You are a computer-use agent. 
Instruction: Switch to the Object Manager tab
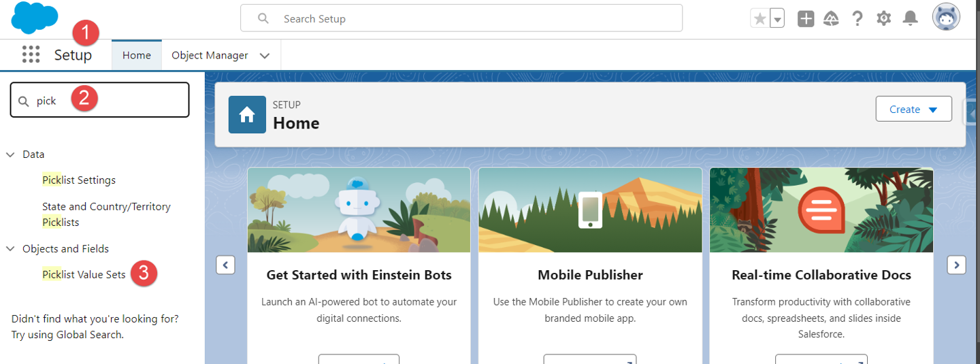(x=210, y=55)
